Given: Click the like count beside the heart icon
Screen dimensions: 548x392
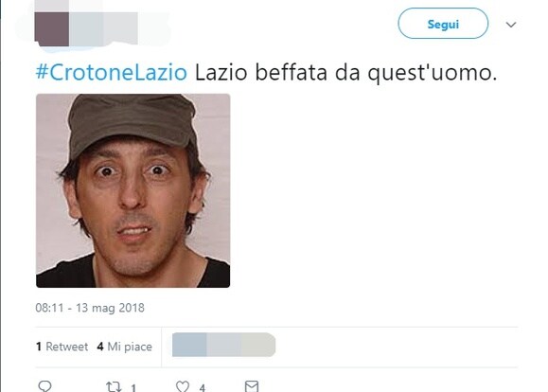Looking at the screenshot, I should tap(202, 387).
